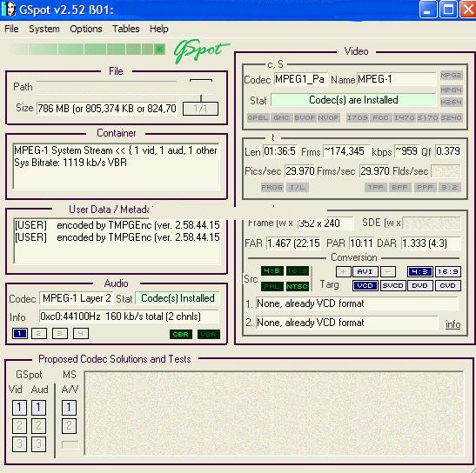Click the Src 16:9 aspect indicator
The width and height of the screenshot is (476, 473).
298,271
